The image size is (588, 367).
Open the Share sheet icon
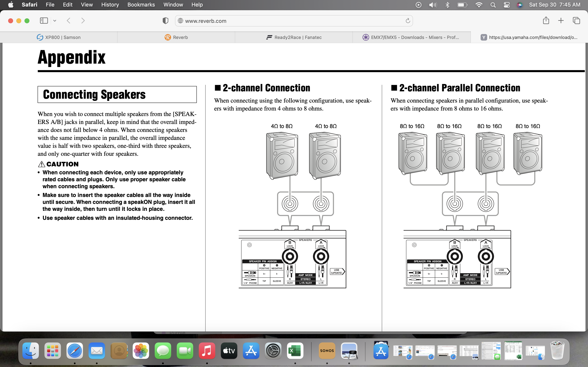point(546,21)
